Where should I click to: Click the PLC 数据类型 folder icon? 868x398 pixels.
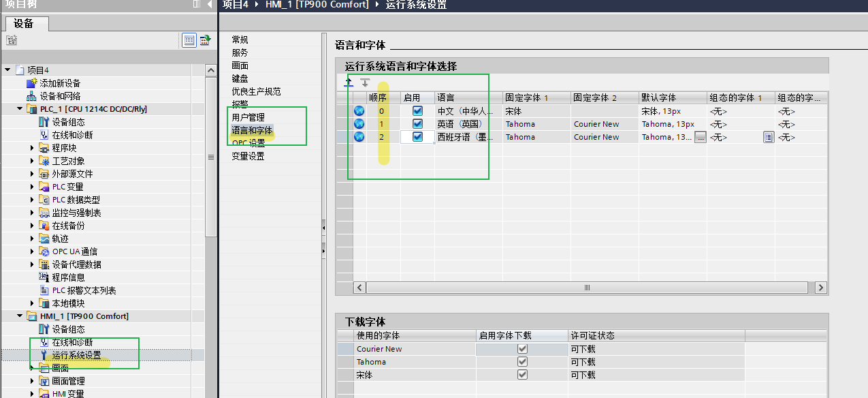(44, 200)
